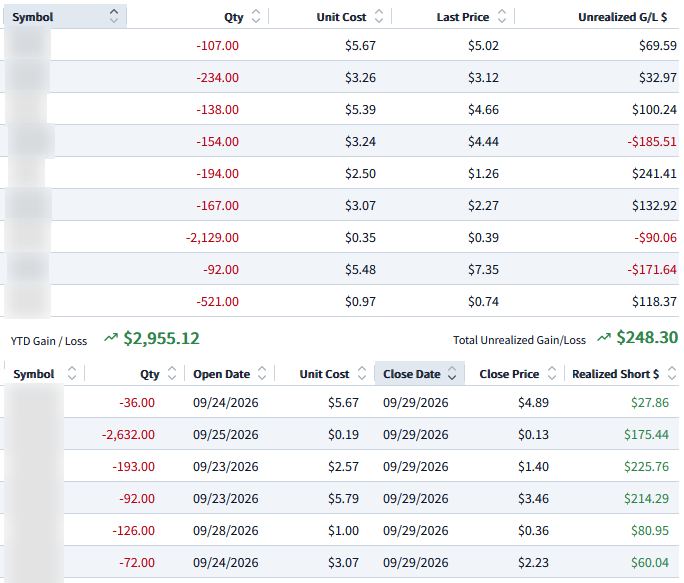
Task: Click open date 09/28/2026
Action: pyautogui.click(x=226, y=531)
